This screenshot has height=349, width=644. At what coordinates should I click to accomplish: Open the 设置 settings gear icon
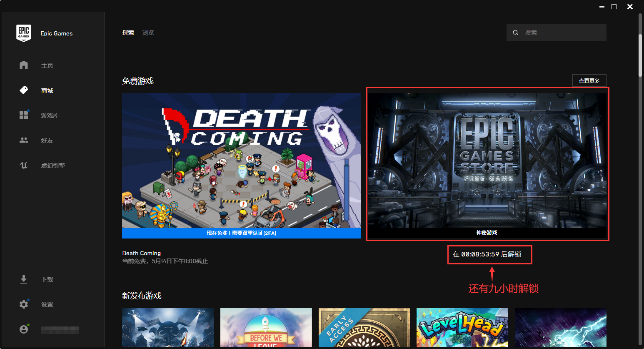pyautogui.click(x=24, y=304)
